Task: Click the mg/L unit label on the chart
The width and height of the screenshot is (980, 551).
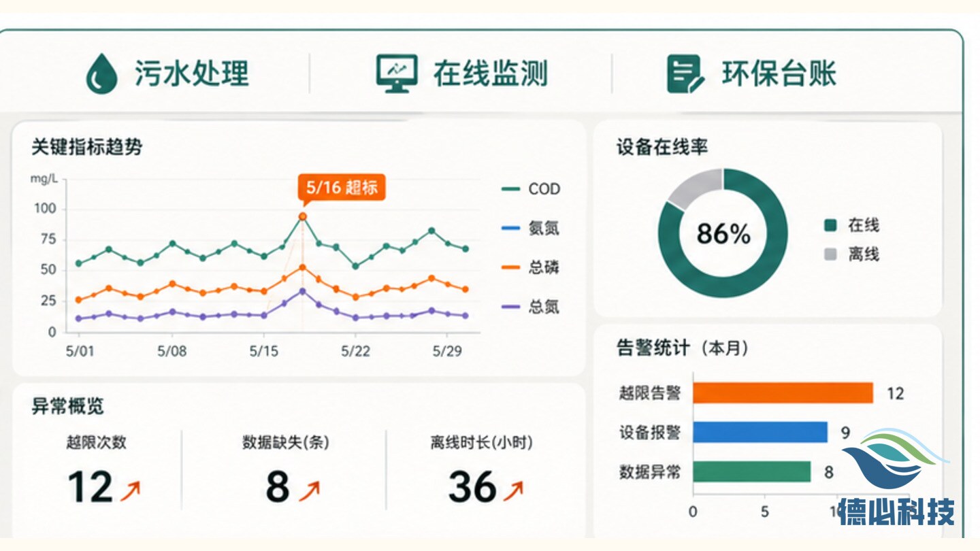Action: [x=44, y=180]
